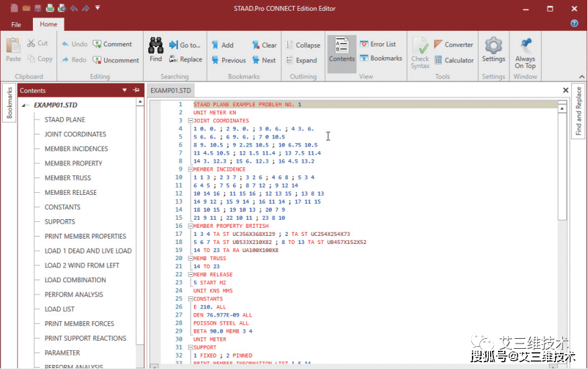Open the Find and Replace side tab
The width and height of the screenshot is (588, 369).
pos(578,111)
